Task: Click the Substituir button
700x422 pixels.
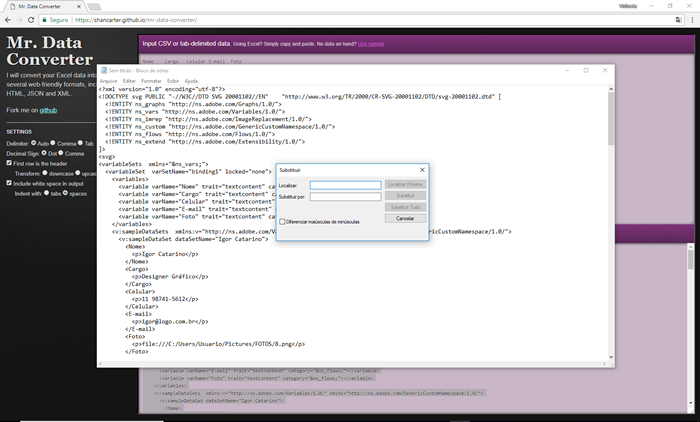Action: point(405,196)
